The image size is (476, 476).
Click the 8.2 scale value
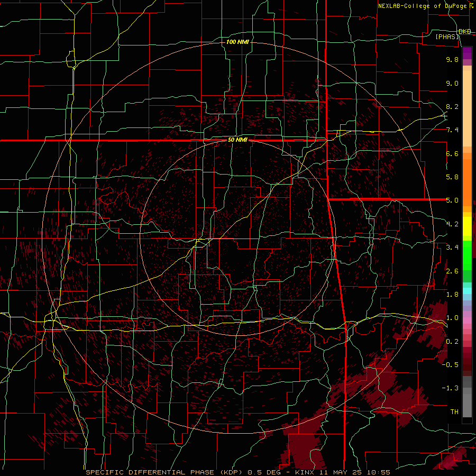452,106
